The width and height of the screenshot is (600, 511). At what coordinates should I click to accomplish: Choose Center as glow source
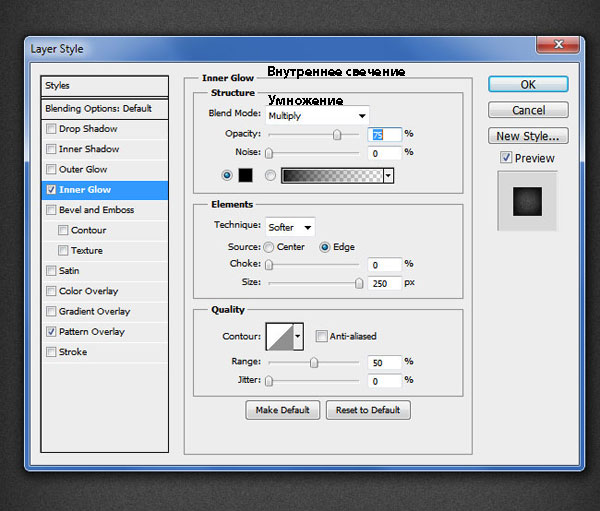point(269,247)
